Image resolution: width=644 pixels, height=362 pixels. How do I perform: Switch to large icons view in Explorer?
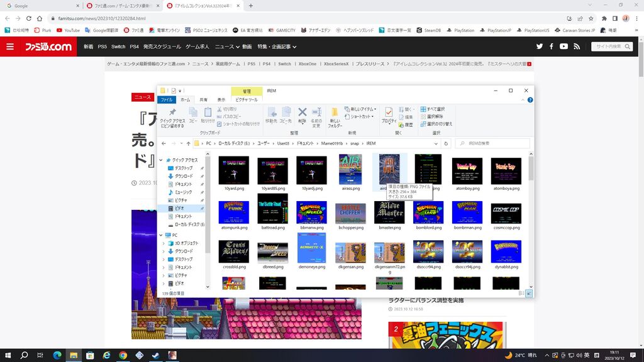click(x=529, y=293)
